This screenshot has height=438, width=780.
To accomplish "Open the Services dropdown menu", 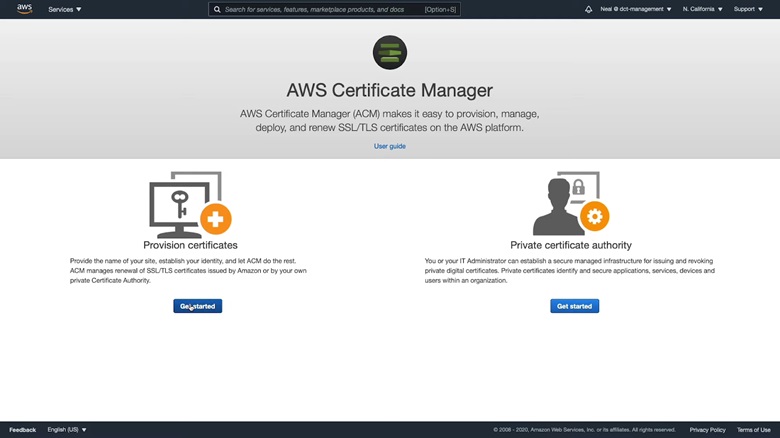I will pyautogui.click(x=65, y=9).
